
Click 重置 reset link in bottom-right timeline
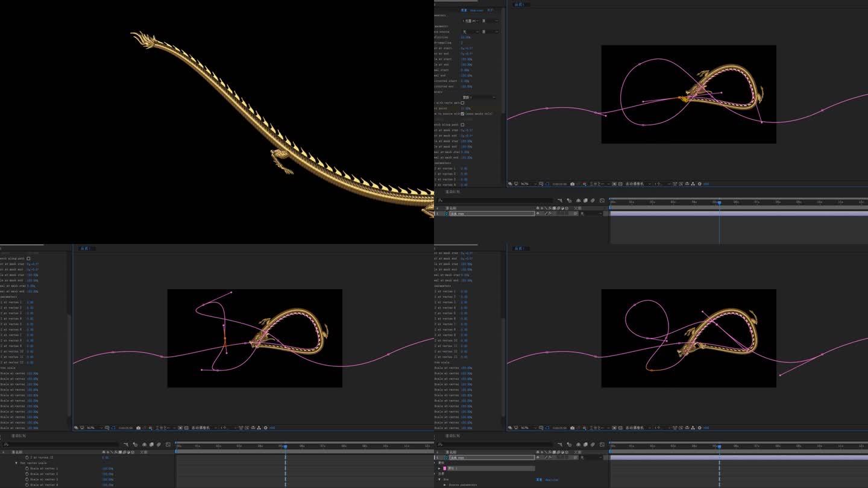click(539, 480)
